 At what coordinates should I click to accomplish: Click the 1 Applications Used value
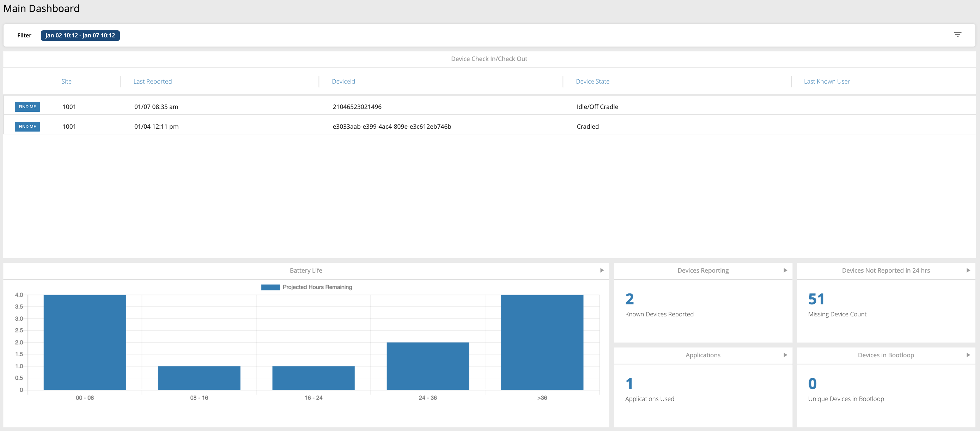pos(629,383)
